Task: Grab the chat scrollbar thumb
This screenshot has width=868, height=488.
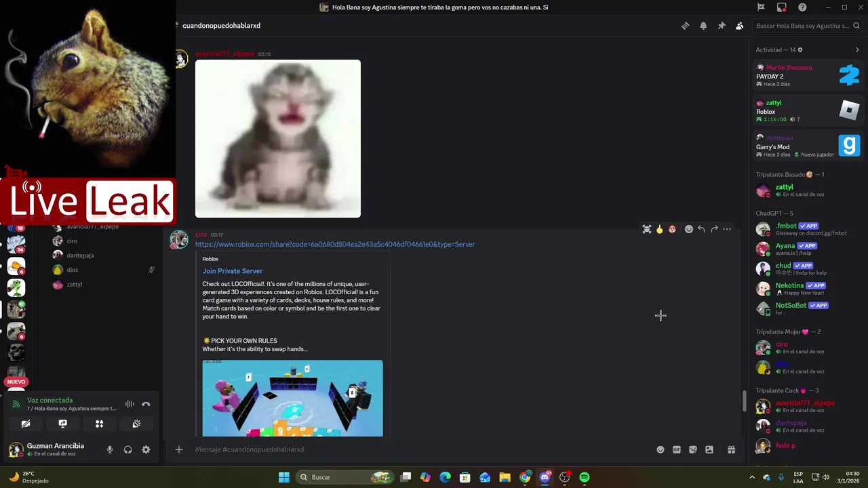Action: click(x=744, y=401)
